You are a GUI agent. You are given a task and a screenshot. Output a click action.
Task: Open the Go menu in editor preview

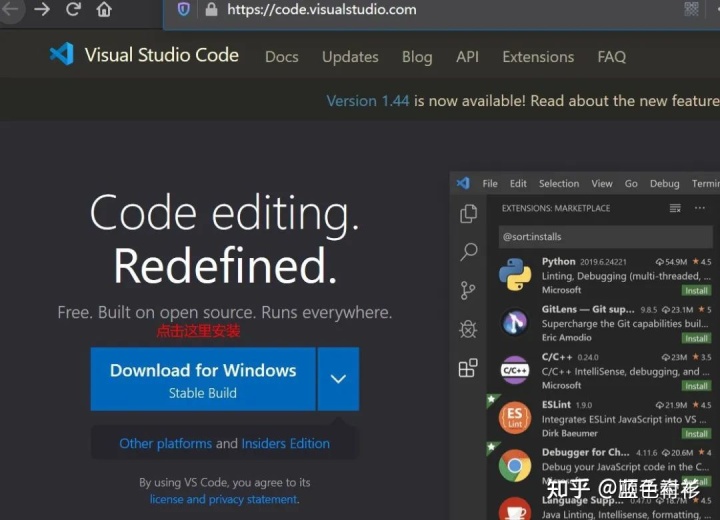pyautogui.click(x=631, y=184)
